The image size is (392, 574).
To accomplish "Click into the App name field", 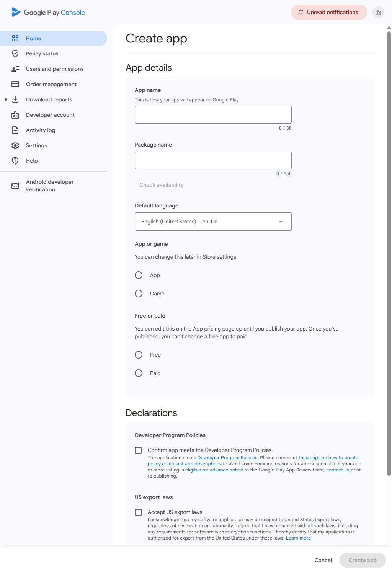I will tap(213, 115).
